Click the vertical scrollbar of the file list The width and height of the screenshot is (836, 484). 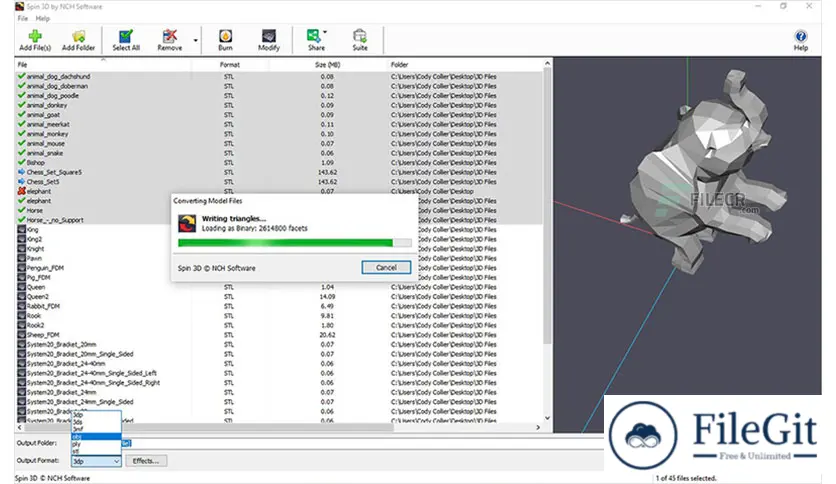(547, 208)
